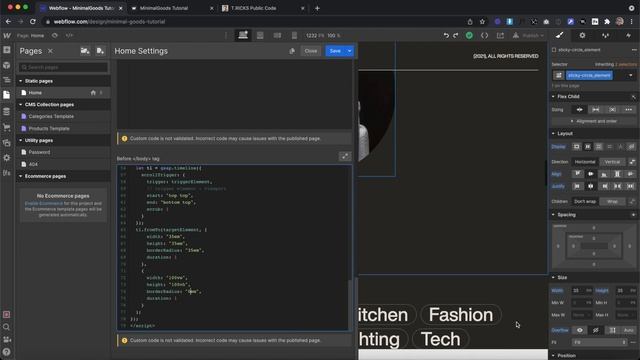Switch to the Element Settings gear panel
The width and height of the screenshot is (640, 360).
tap(582, 36)
